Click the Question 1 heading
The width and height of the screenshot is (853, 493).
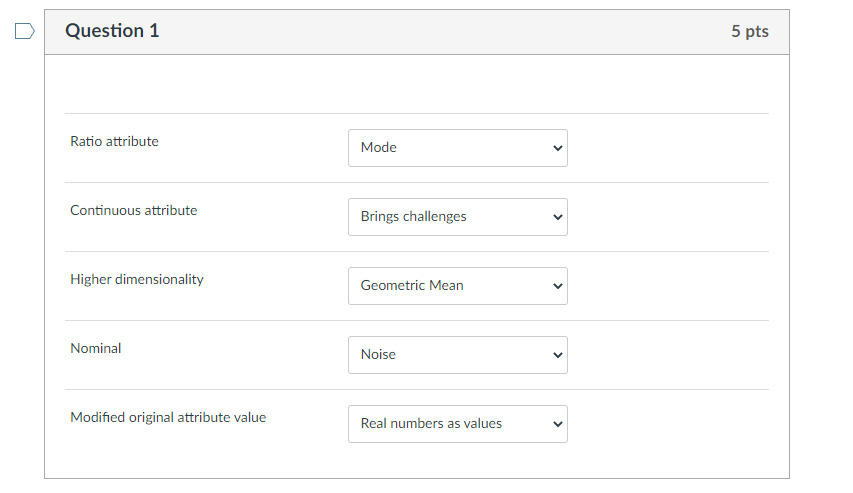click(x=112, y=31)
